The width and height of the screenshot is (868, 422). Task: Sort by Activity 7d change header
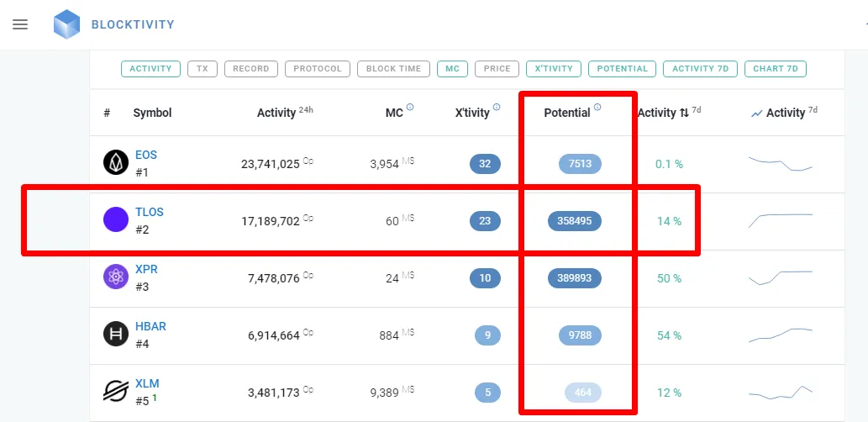[669, 113]
